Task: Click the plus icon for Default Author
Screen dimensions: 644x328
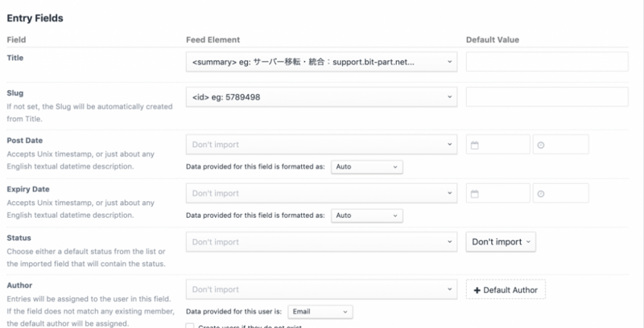Action: [x=477, y=289]
